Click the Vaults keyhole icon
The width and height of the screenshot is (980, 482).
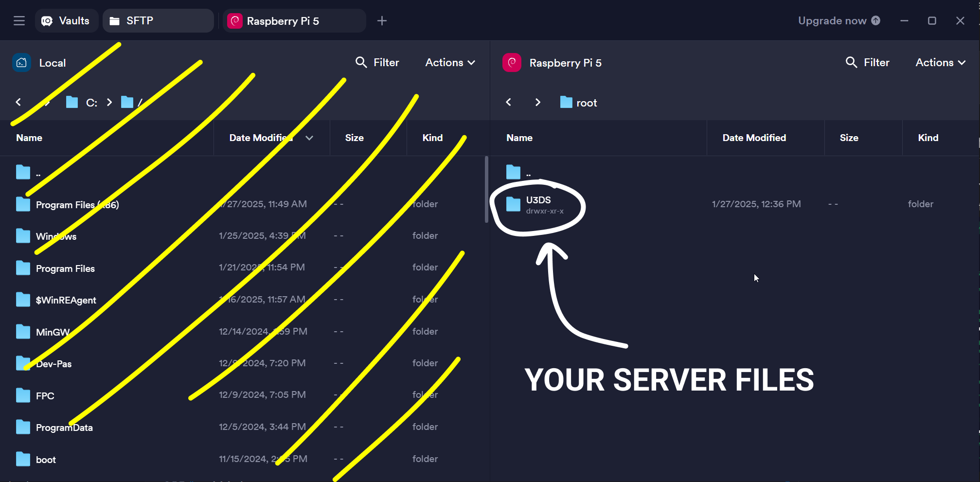point(47,20)
